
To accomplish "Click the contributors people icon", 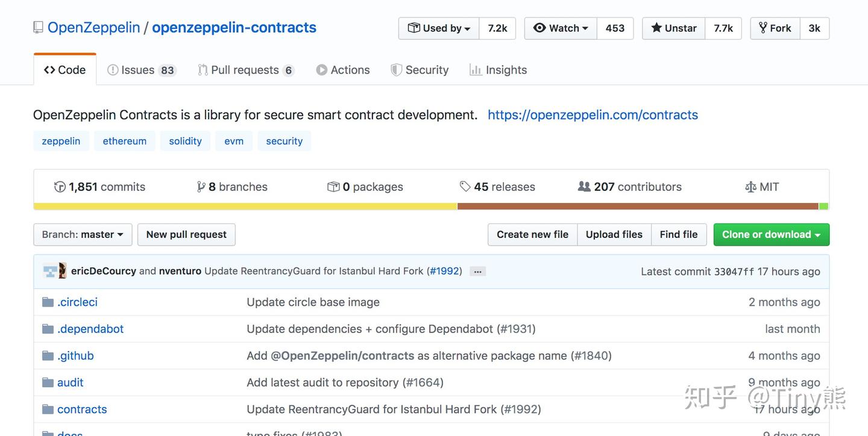I will coord(584,187).
